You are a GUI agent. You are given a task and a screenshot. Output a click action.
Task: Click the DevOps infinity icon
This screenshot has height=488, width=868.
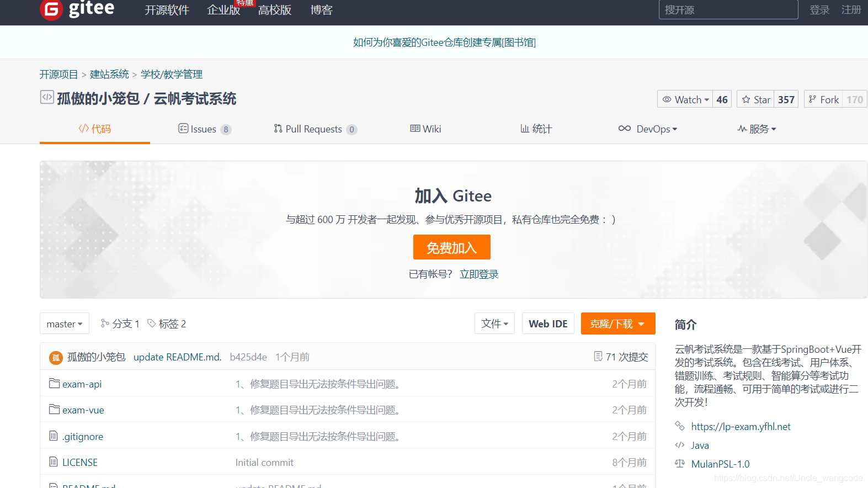pos(625,129)
